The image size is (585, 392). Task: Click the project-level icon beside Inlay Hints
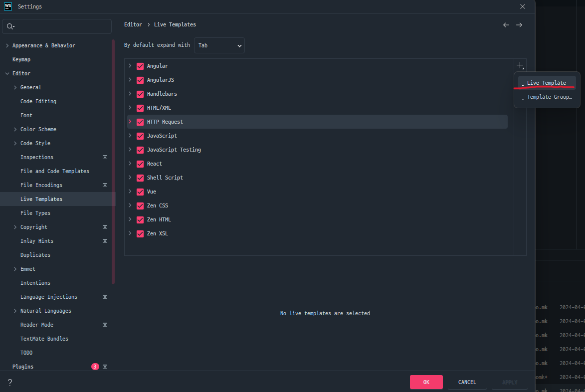[x=105, y=241]
